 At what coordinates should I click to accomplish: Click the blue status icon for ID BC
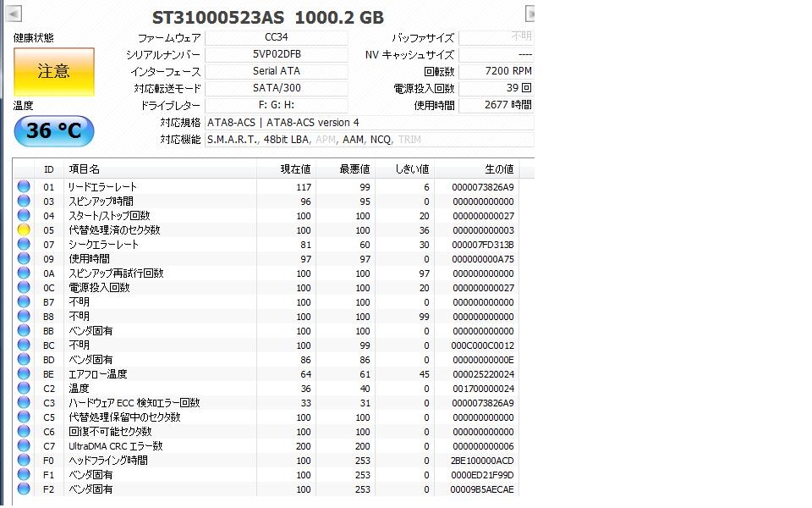tap(24, 345)
